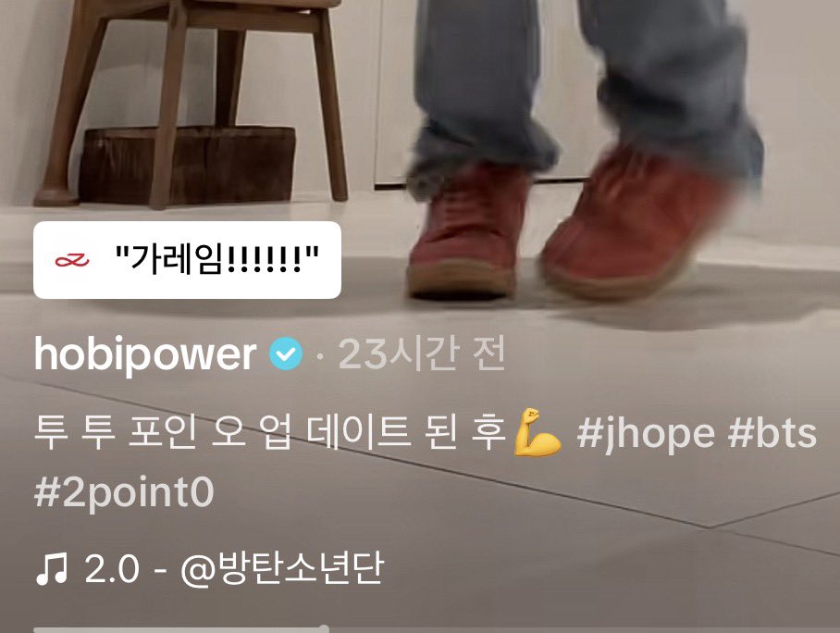Open the #jhope hashtag
The image size is (840, 633).
tap(645, 434)
